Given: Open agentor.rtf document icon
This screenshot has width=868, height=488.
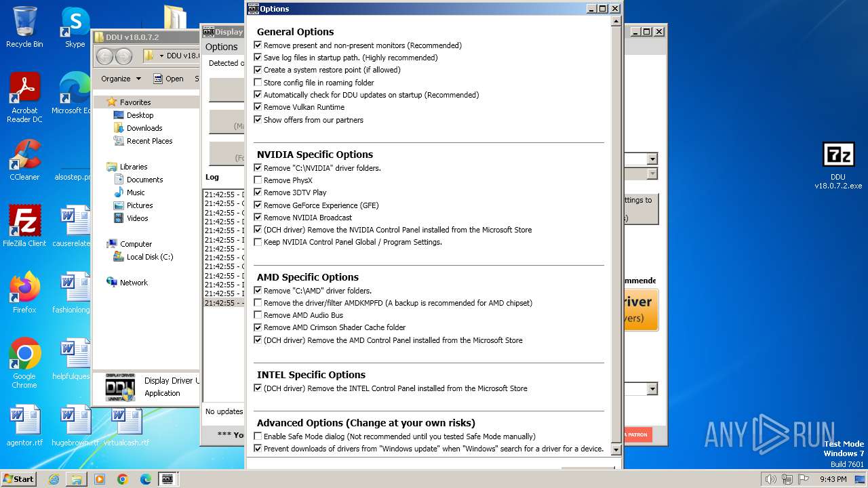Looking at the screenshot, I should pos(24,426).
